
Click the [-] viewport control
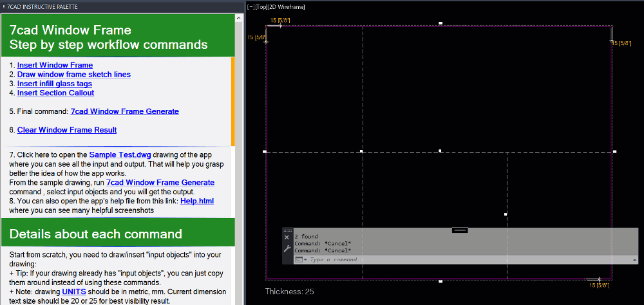251,7
